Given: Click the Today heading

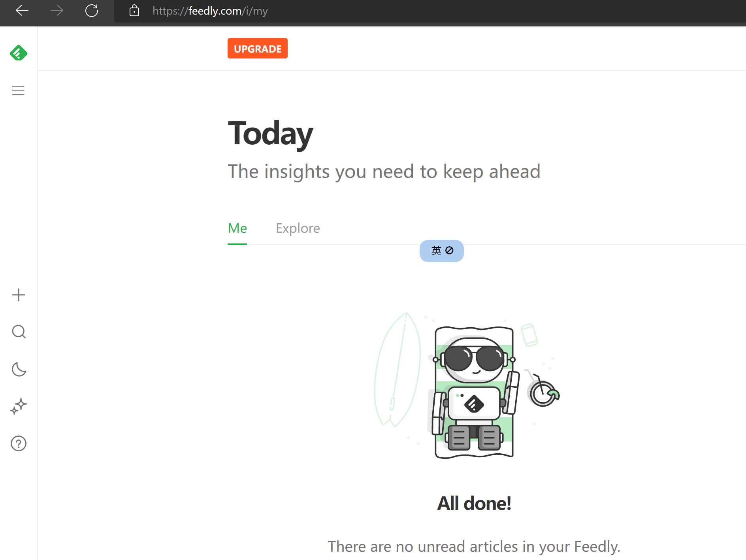Looking at the screenshot, I should [x=270, y=134].
